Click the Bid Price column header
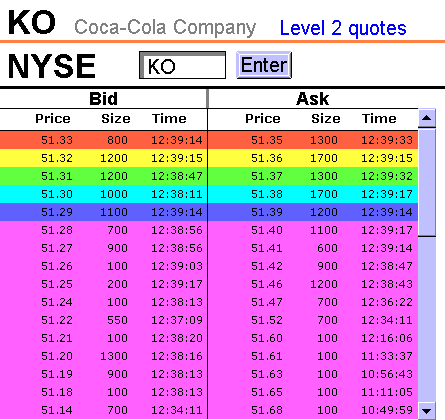 point(53,119)
